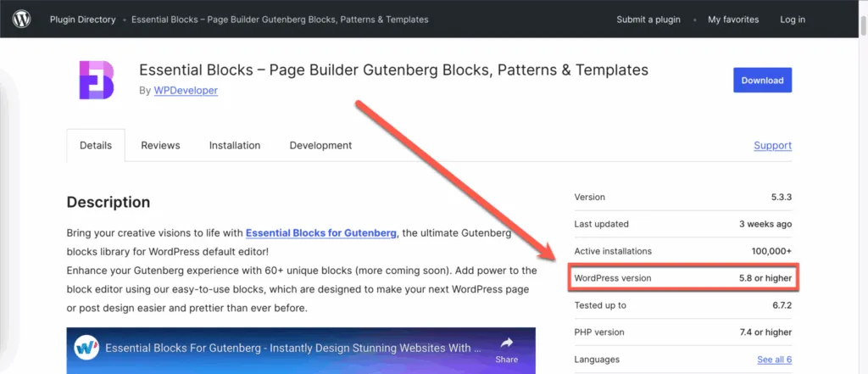This screenshot has width=868, height=374.
Task: Open the WordPress logo home icon
Action: [x=21, y=20]
